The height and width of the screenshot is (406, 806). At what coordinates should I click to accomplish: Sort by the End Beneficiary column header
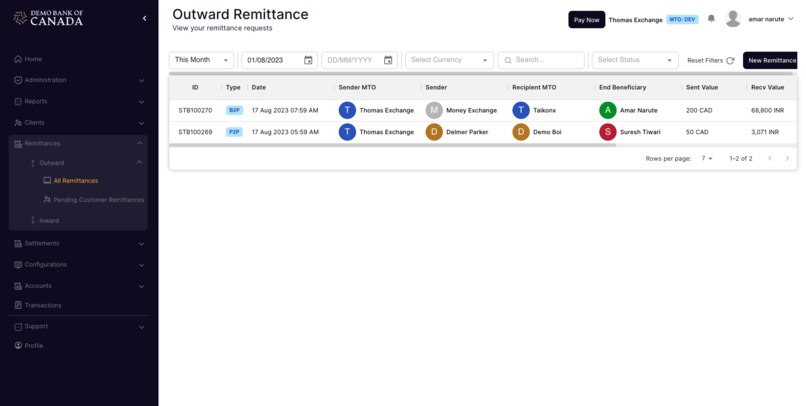click(x=622, y=87)
